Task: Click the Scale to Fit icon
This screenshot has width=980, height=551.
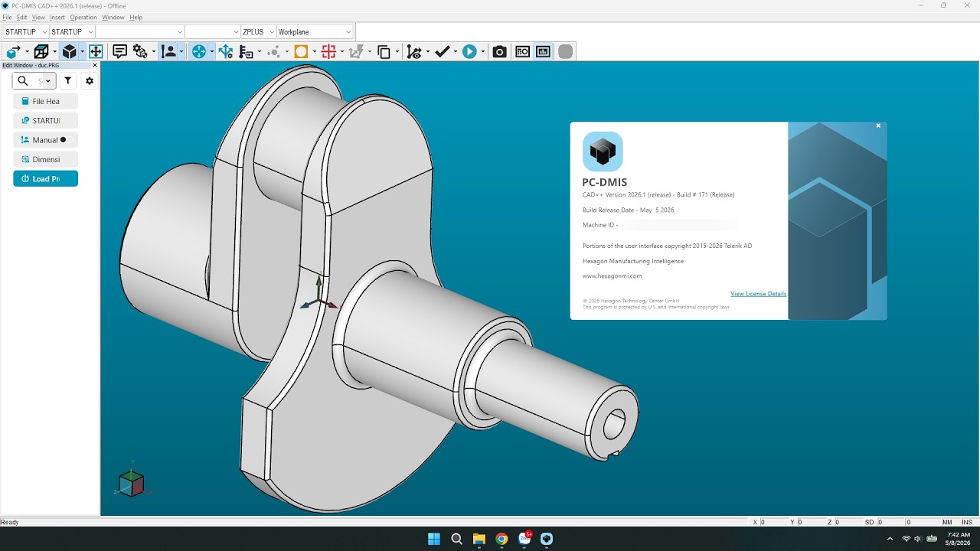Action: 96,52
